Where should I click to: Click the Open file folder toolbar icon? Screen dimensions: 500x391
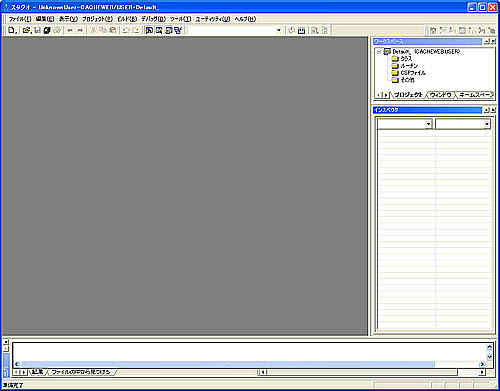coord(26,30)
